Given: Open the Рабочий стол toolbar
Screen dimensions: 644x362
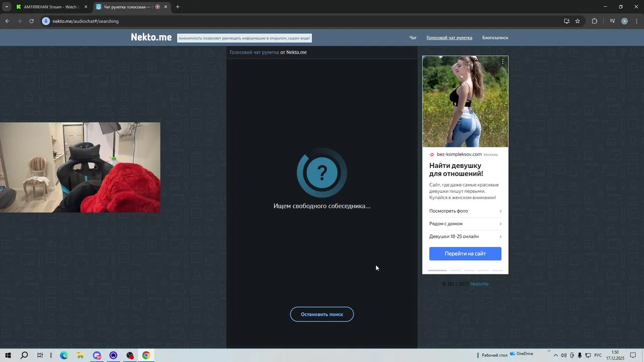Looking at the screenshot, I should (x=494, y=355).
